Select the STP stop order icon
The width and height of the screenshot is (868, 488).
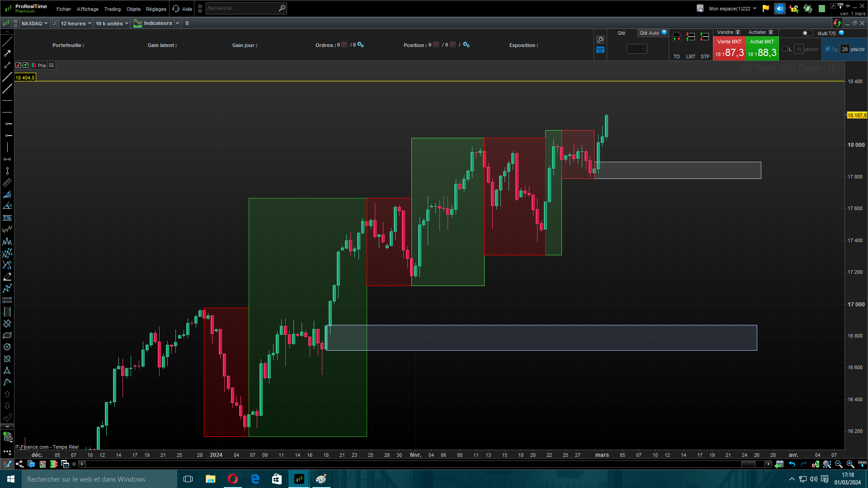pos(704,38)
